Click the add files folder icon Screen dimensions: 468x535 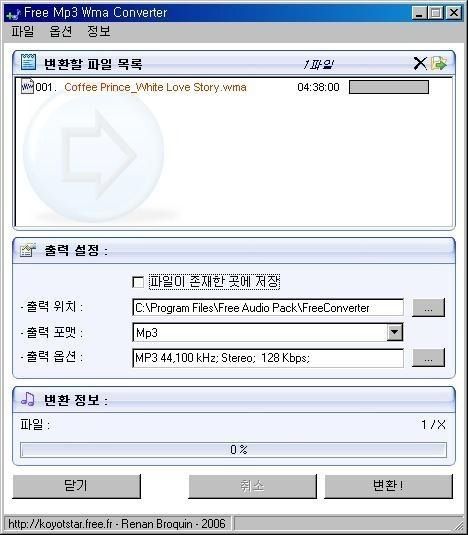coord(438,63)
